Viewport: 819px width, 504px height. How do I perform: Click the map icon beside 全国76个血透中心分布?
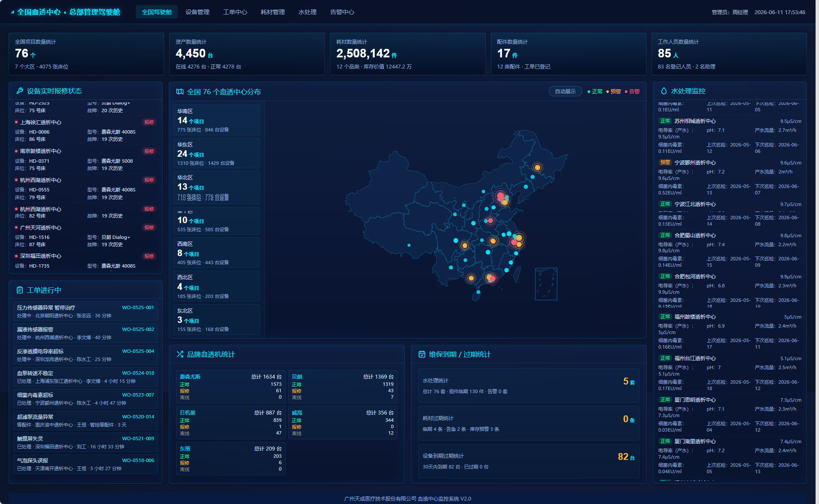point(180,92)
